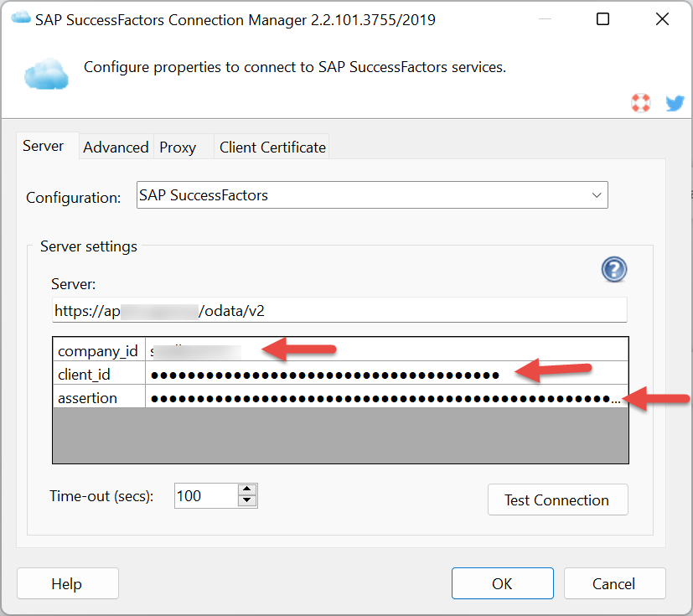Click the lifebuoy support icon
Image resolution: width=693 pixels, height=616 pixels.
[x=640, y=103]
